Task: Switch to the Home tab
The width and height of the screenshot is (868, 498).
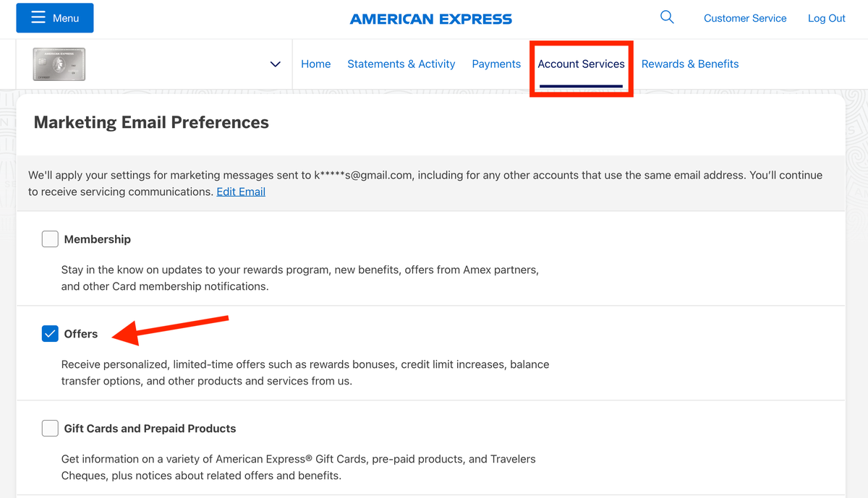Action: (x=315, y=64)
